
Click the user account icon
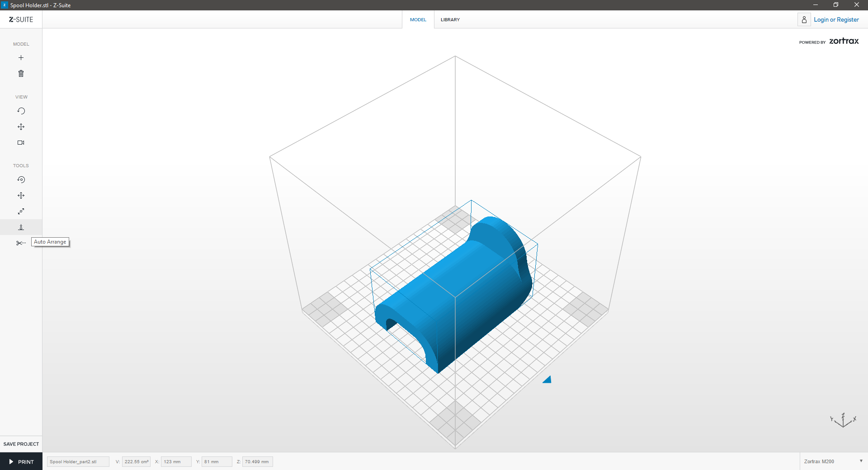tap(804, 20)
